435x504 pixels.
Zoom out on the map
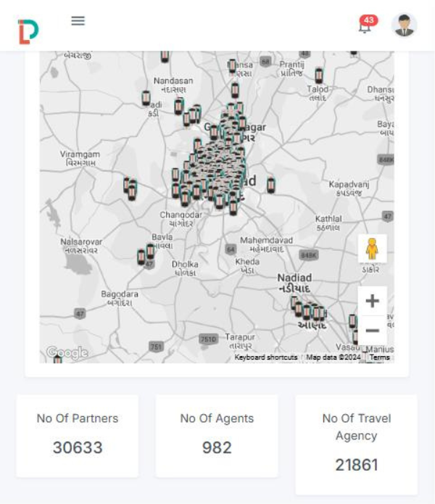[x=372, y=331]
